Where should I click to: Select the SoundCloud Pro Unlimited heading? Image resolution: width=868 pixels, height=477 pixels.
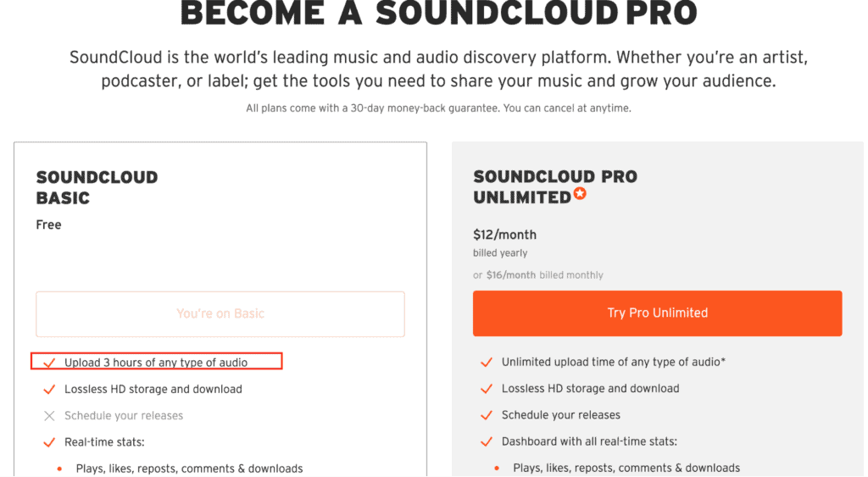tap(555, 187)
